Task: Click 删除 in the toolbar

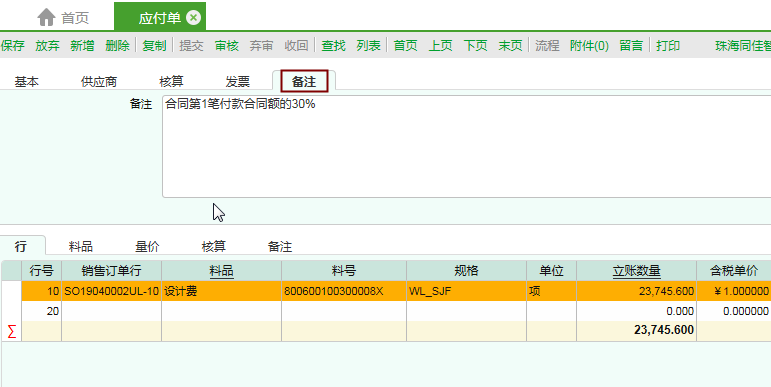Action: click(117, 46)
